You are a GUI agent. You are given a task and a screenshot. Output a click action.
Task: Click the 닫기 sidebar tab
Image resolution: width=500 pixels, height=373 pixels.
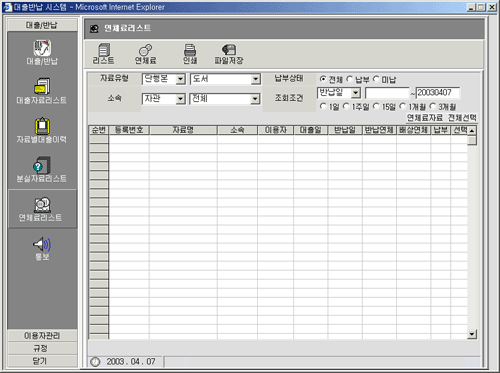(x=42, y=361)
